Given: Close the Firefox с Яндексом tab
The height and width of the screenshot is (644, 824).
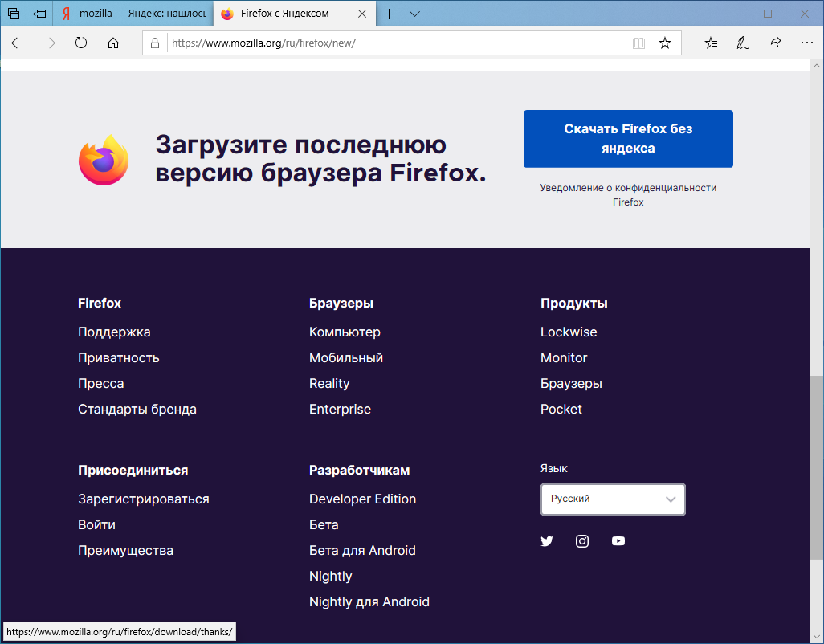Looking at the screenshot, I should tap(362, 14).
